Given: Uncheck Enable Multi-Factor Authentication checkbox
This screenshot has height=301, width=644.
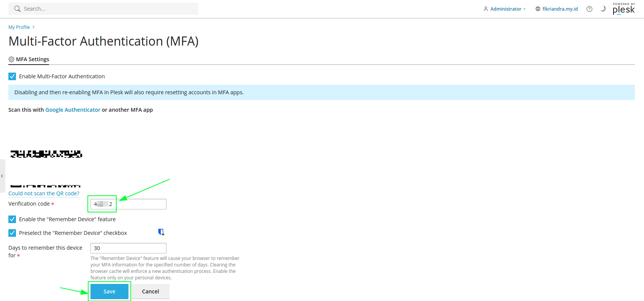Looking at the screenshot, I should point(12,76).
